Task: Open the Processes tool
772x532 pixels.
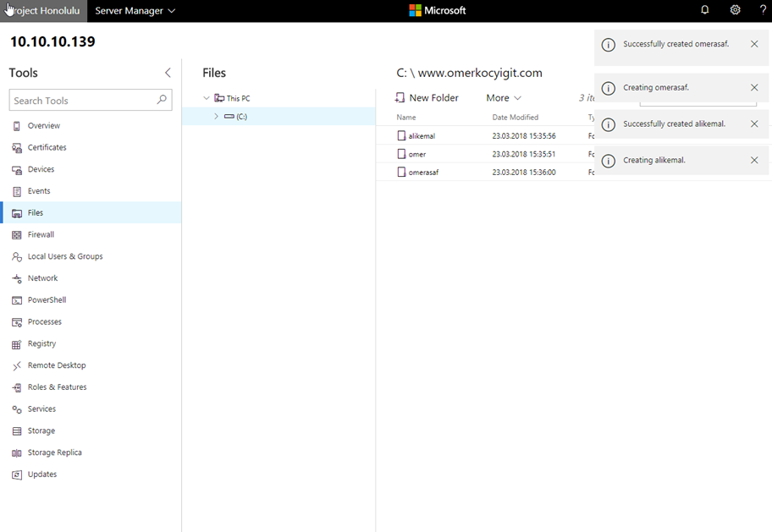Action: pyautogui.click(x=91, y=321)
